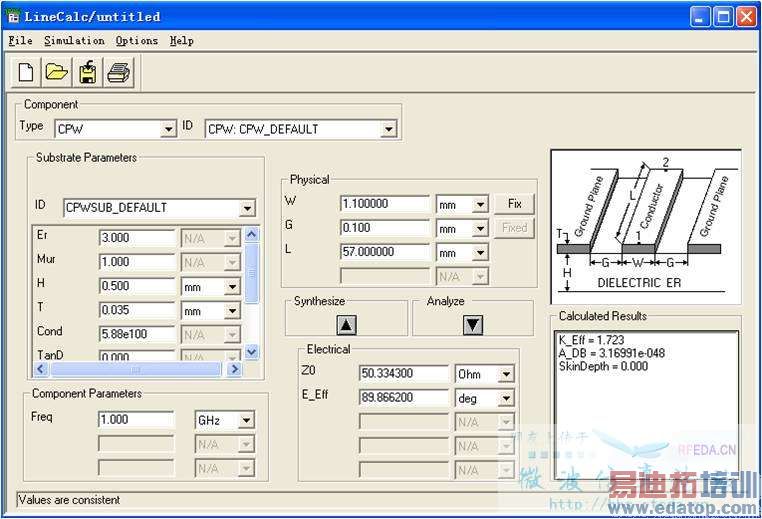Open the Options menu
Screen dimensions: 762x519
coord(137,41)
